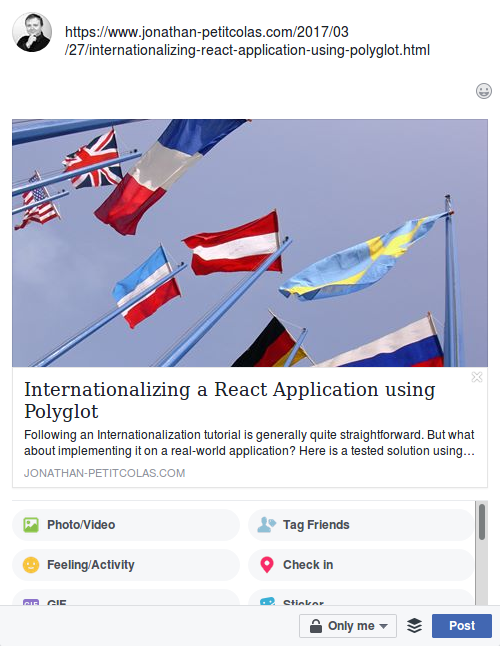Remove link preview with X icon
Viewport: 500px width, 646px height.
pos(477,377)
